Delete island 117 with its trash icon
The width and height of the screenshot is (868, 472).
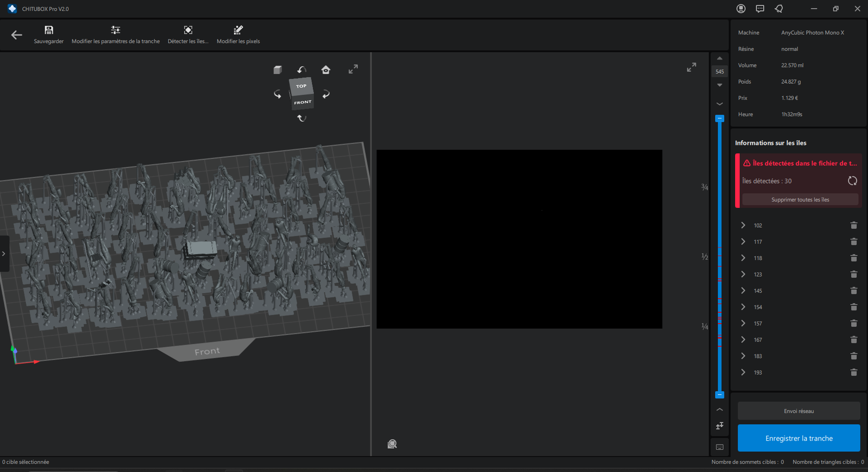click(854, 241)
